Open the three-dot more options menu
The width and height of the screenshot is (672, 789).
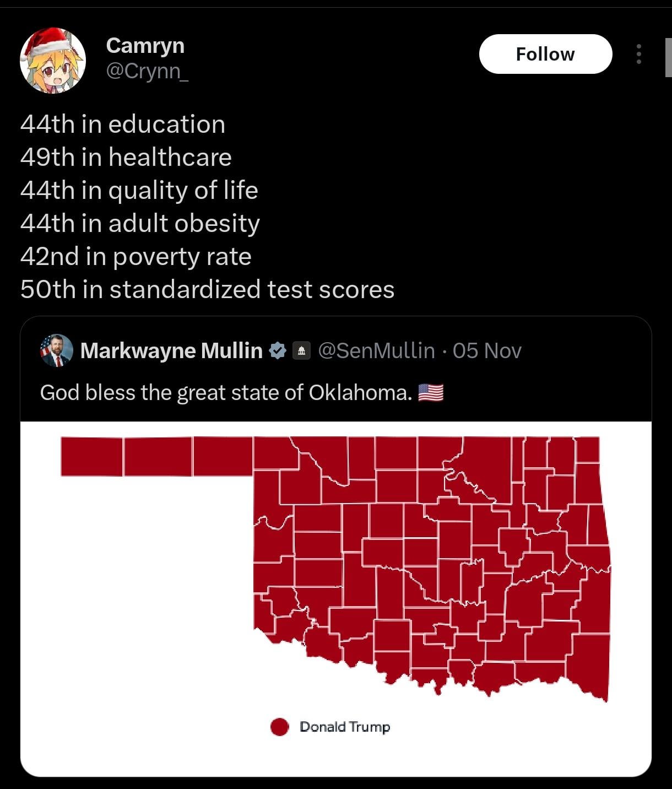click(638, 54)
